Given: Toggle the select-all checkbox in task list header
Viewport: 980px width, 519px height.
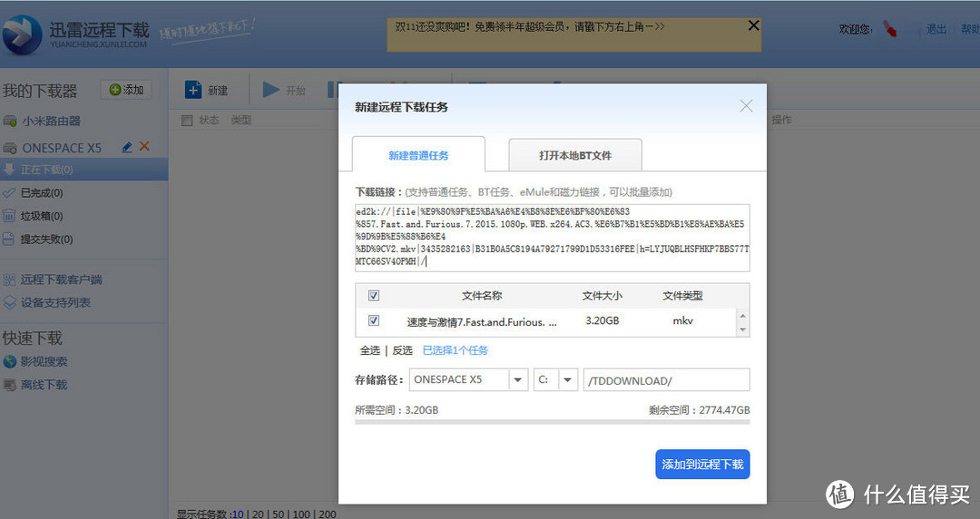Looking at the screenshot, I should click(187, 120).
